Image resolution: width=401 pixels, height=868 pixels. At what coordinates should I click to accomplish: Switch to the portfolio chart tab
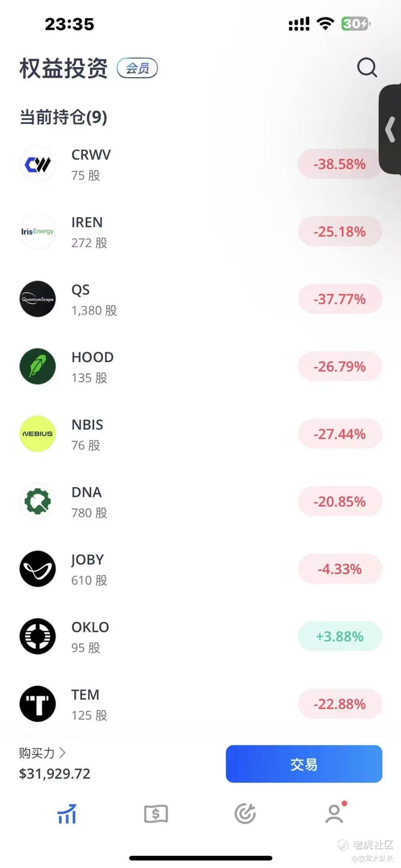pos(67,814)
